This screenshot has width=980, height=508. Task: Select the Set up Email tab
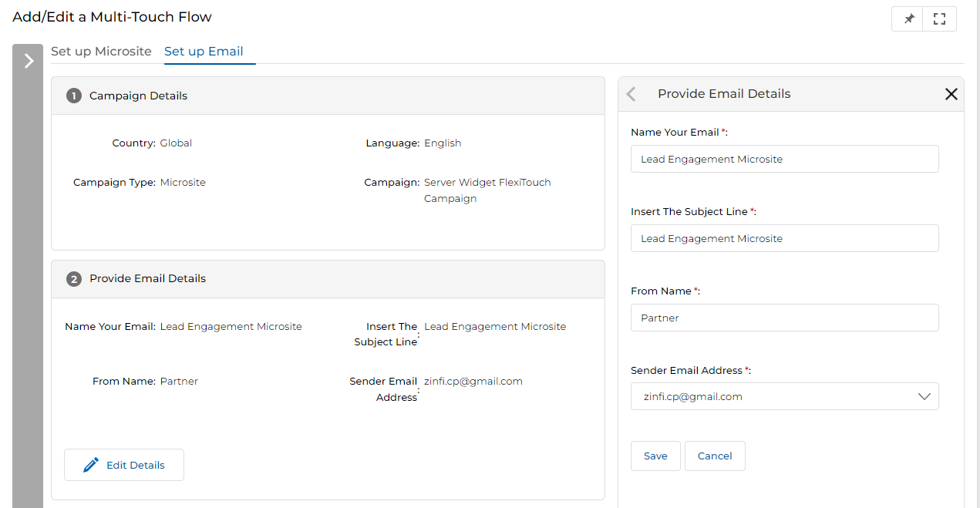tap(204, 52)
